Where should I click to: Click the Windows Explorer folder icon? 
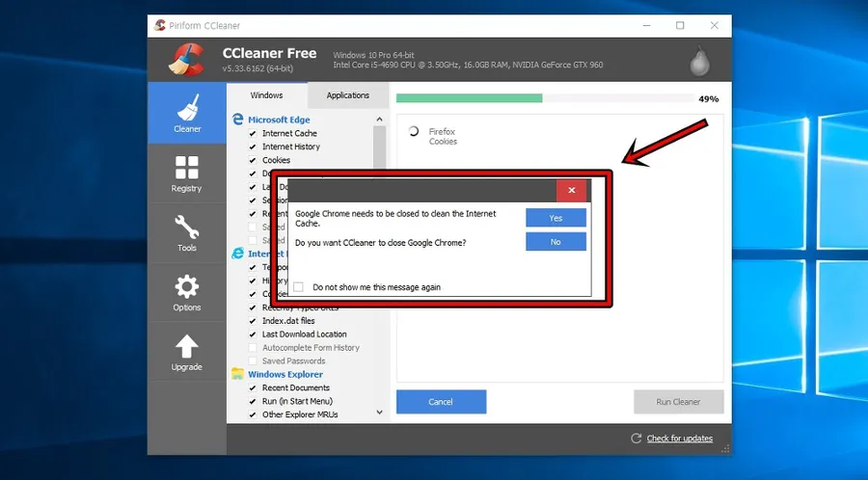tap(238, 374)
